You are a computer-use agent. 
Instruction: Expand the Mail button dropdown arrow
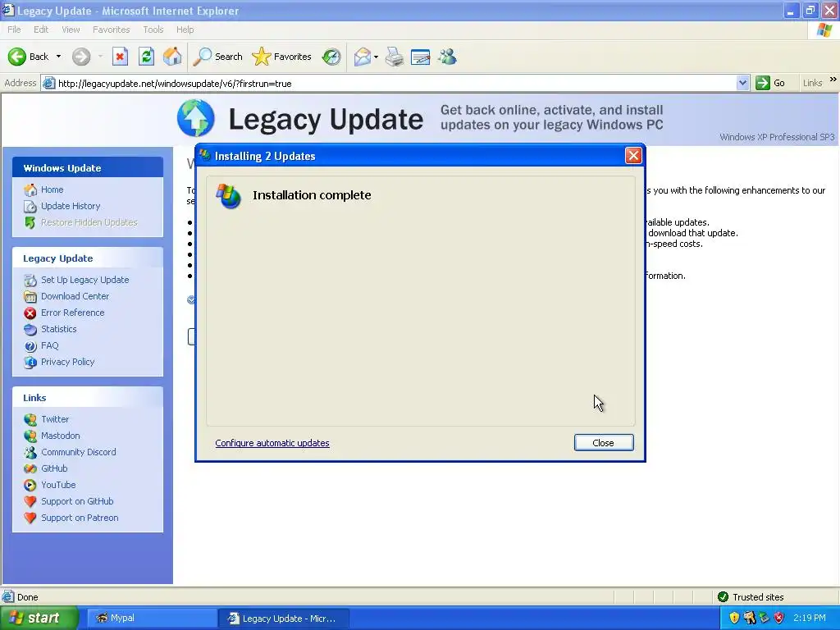pos(376,57)
